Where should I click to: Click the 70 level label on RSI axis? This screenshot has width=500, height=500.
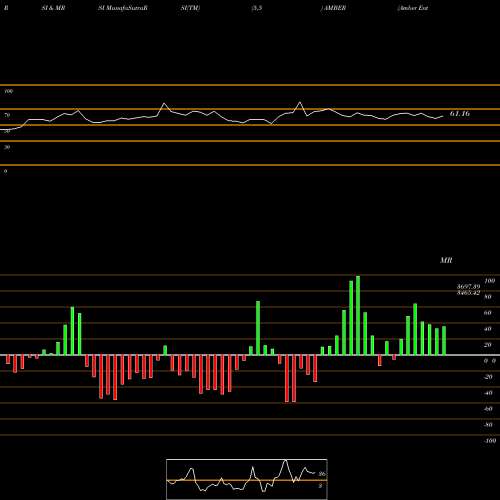point(7,115)
